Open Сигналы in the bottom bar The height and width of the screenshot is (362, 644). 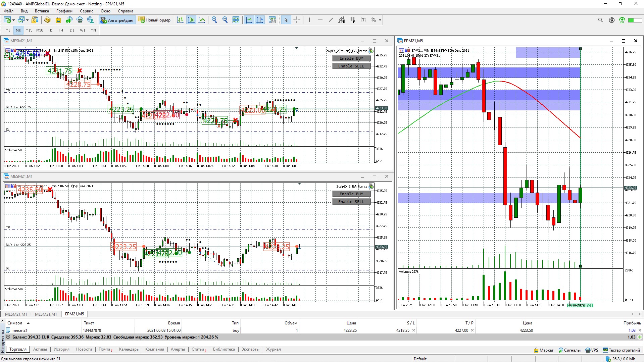[569, 350]
